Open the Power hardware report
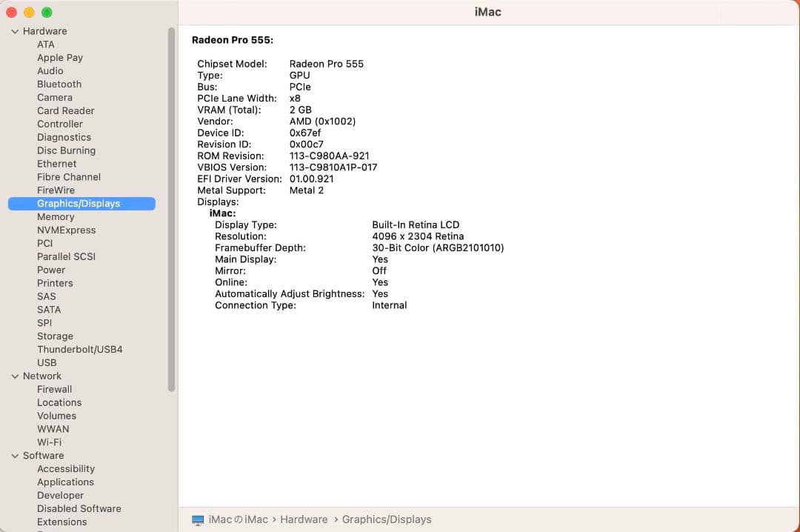 click(51, 270)
